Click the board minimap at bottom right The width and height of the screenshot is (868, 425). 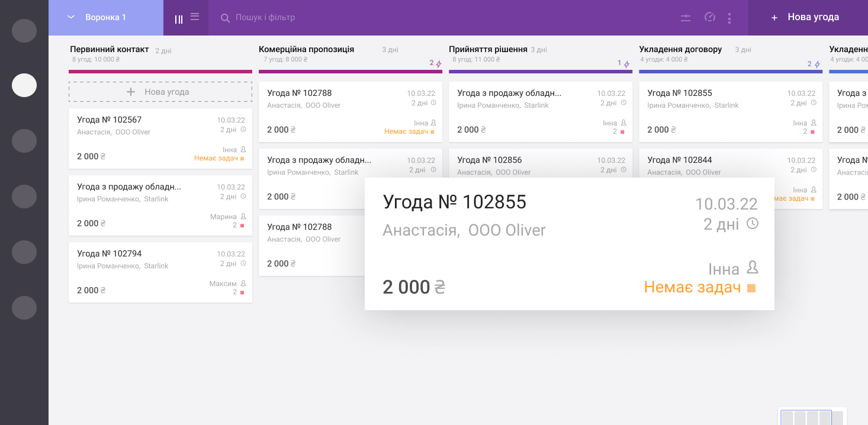coord(812,417)
